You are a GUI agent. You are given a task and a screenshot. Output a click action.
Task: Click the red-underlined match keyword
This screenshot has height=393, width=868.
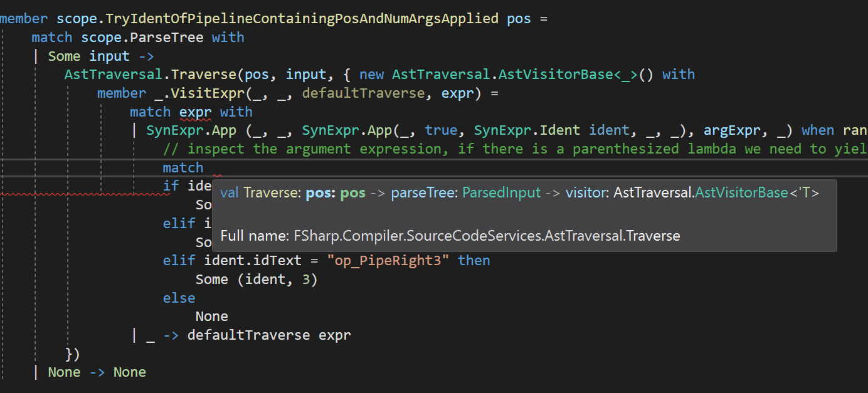click(183, 167)
